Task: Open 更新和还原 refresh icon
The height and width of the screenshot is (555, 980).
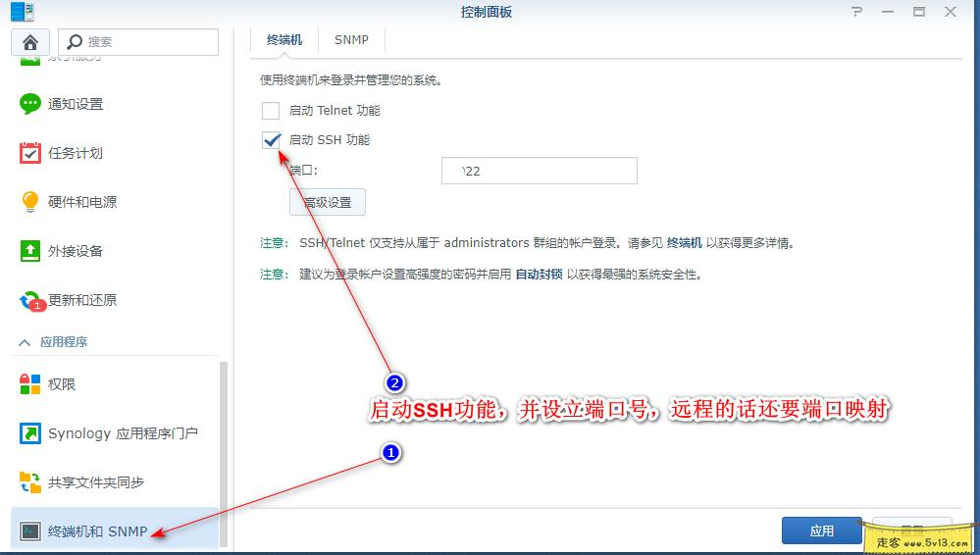Action: click(x=31, y=301)
